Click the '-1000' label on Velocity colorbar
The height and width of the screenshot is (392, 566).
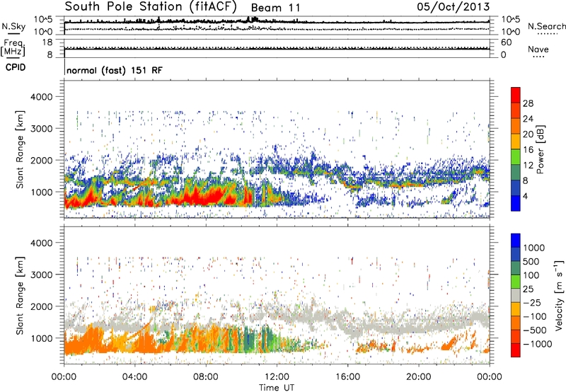click(x=537, y=344)
